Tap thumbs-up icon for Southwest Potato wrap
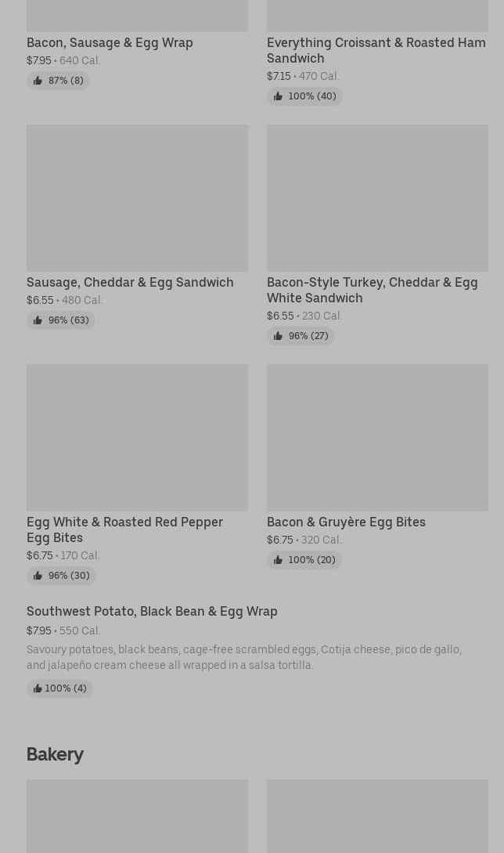 (x=38, y=689)
